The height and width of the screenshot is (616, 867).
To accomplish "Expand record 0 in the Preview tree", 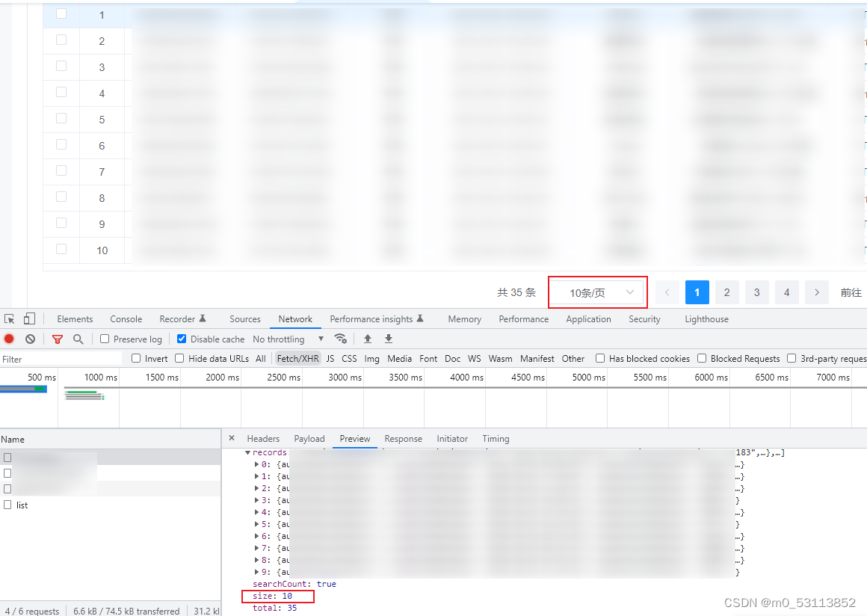I will click(257, 464).
